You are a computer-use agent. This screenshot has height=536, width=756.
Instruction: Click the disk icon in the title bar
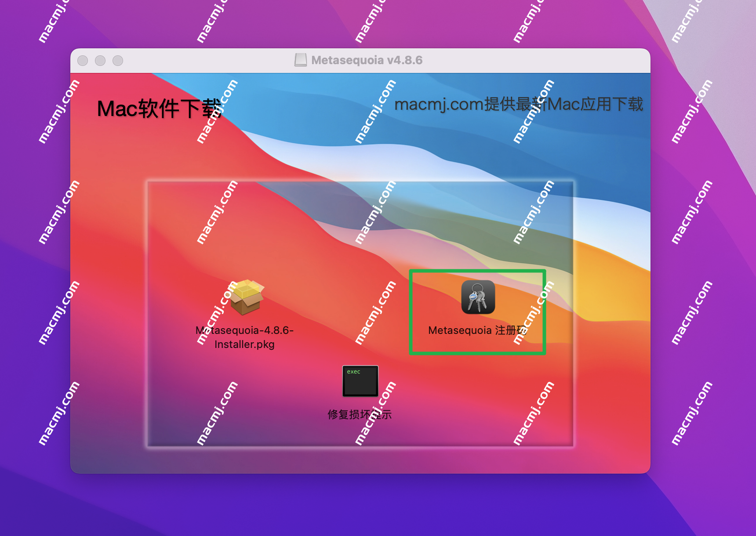pos(301,60)
